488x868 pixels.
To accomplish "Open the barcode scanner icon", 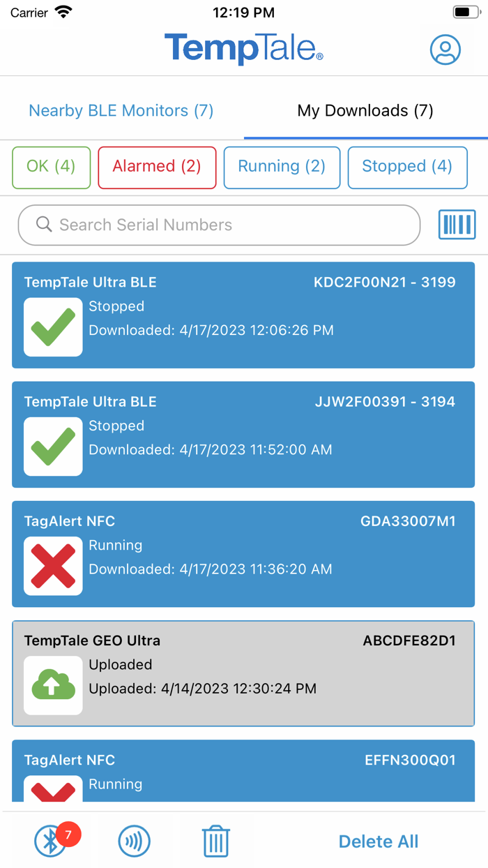I will click(x=457, y=225).
